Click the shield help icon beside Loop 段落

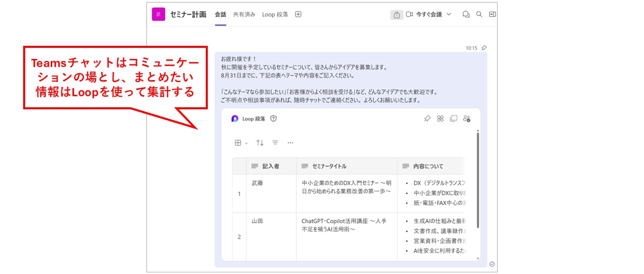[x=274, y=119]
